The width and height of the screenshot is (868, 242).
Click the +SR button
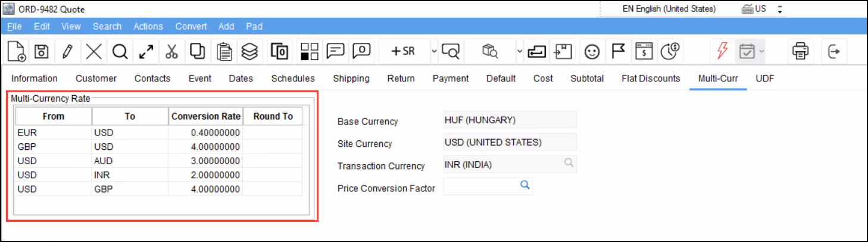[403, 52]
